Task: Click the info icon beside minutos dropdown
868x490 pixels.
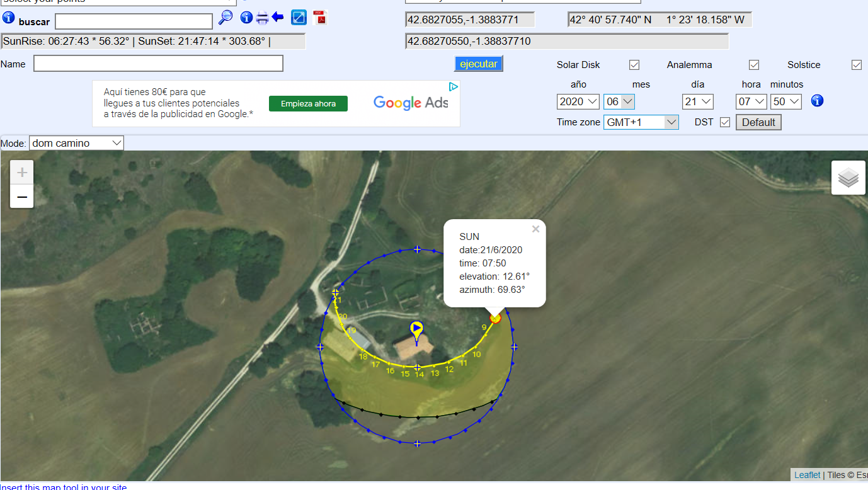Action: 817,101
